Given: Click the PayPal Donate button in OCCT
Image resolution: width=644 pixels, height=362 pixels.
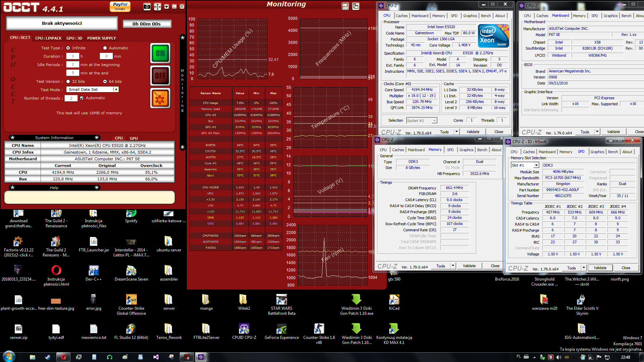Looking at the screenshot, I should (x=120, y=6).
